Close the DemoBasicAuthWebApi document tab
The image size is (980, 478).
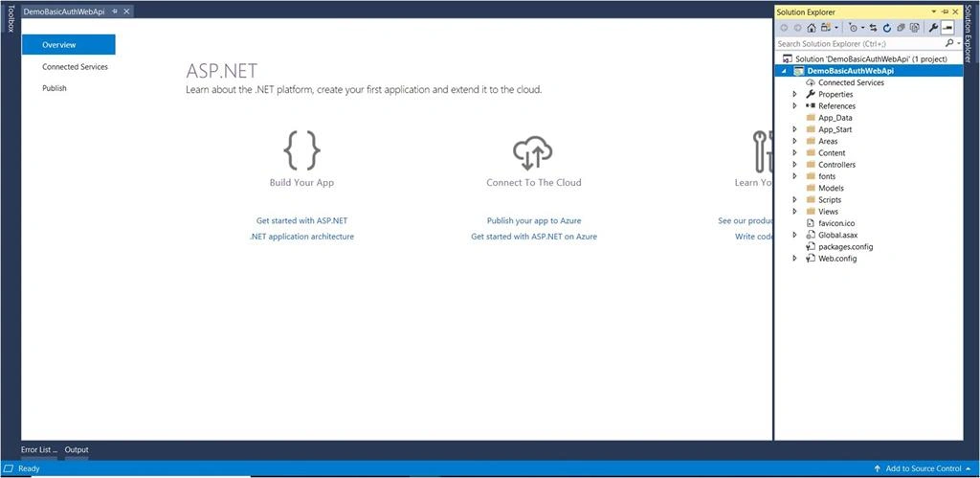click(126, 11)
